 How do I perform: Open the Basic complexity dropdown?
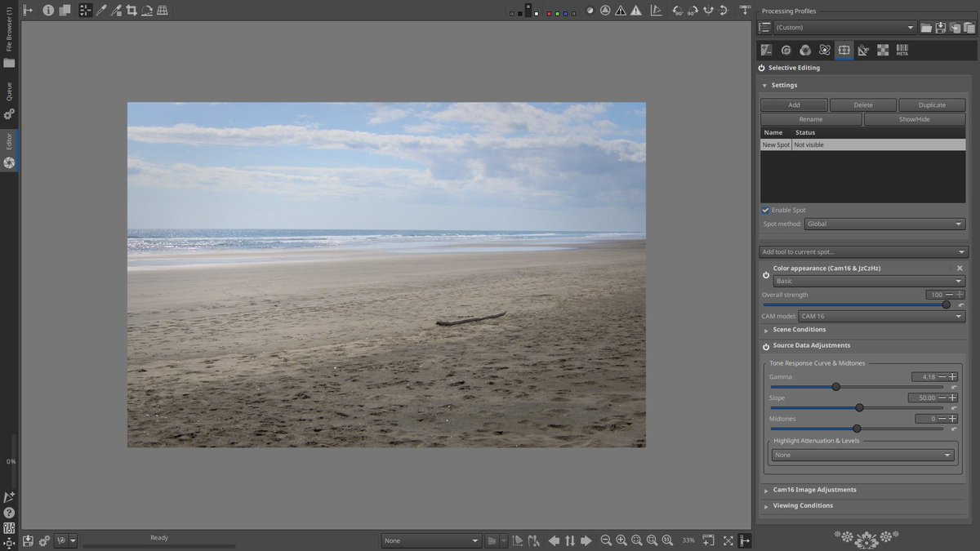869,281
